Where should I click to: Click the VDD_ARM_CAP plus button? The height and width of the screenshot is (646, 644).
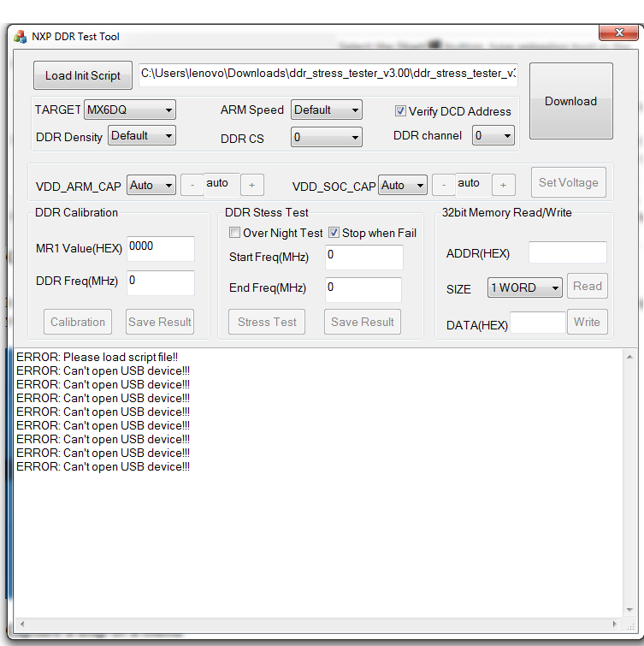[x=251, y=185]
